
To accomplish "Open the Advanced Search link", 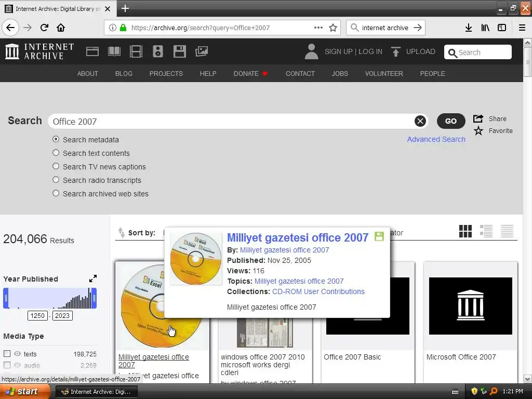I will click(436, 139).
